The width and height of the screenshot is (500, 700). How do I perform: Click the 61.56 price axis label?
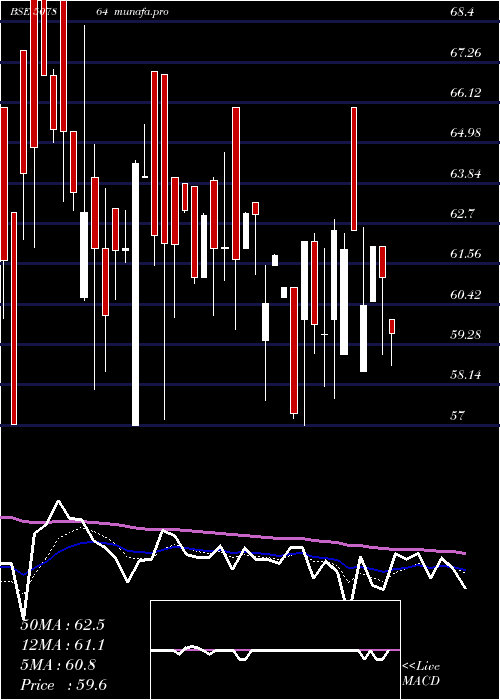[x=466, y=254]
